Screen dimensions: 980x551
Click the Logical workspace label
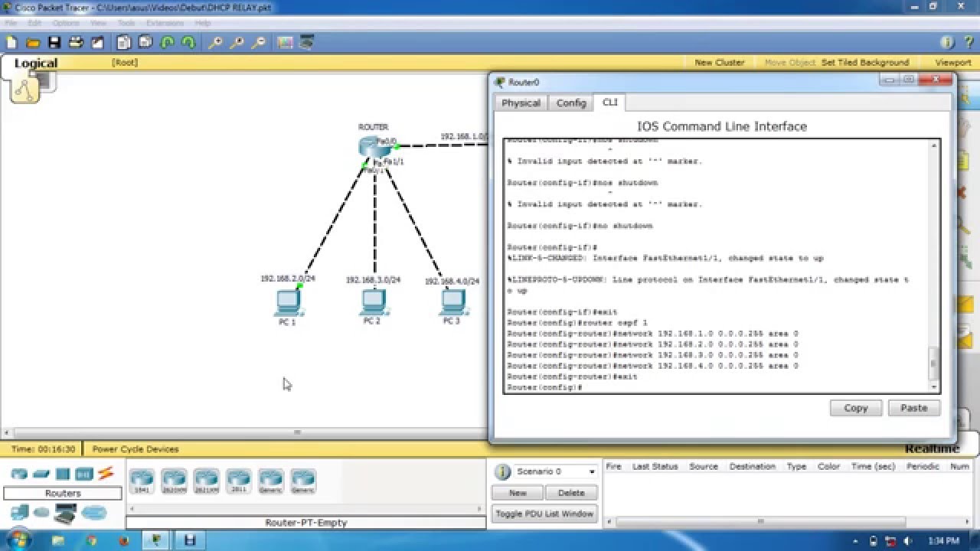(x=36, y=64)
